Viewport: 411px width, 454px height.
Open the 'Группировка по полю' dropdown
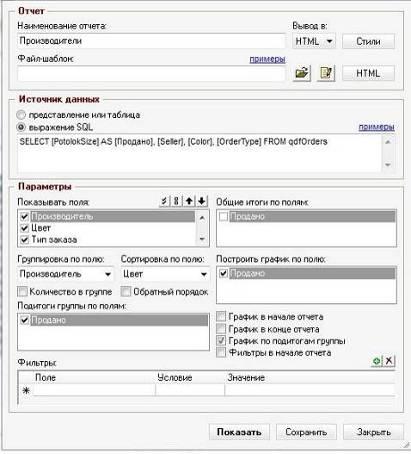tap(65, 274)
